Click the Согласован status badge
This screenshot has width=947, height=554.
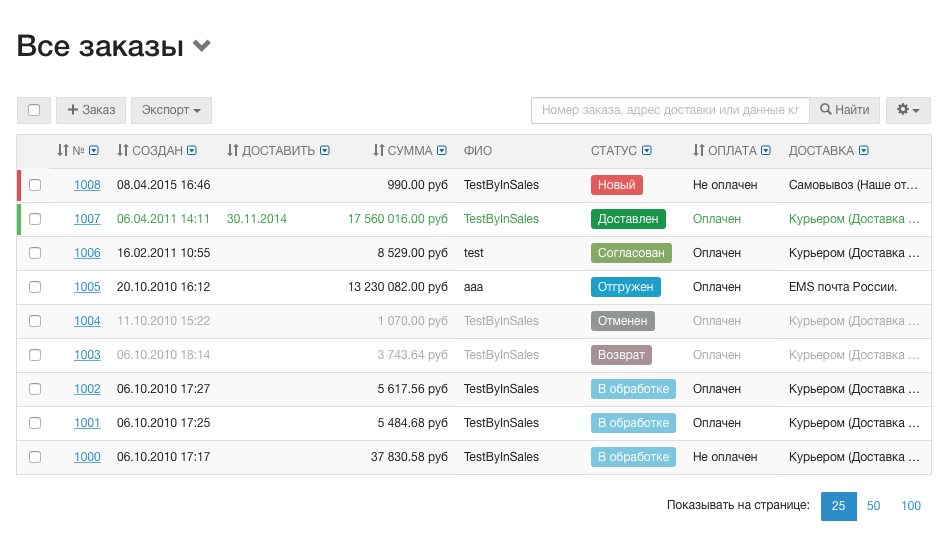[631, 253]
